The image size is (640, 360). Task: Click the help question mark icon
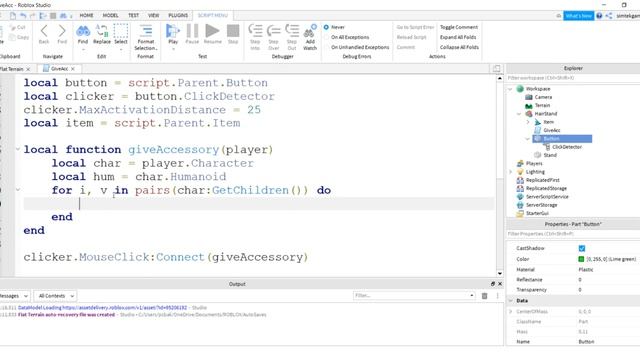coord(599,16)
